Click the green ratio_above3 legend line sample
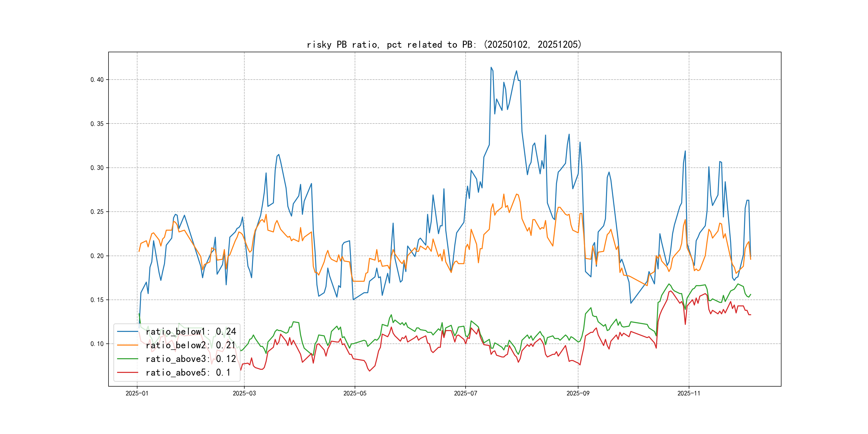868x434 pixels. click(127, 359)
